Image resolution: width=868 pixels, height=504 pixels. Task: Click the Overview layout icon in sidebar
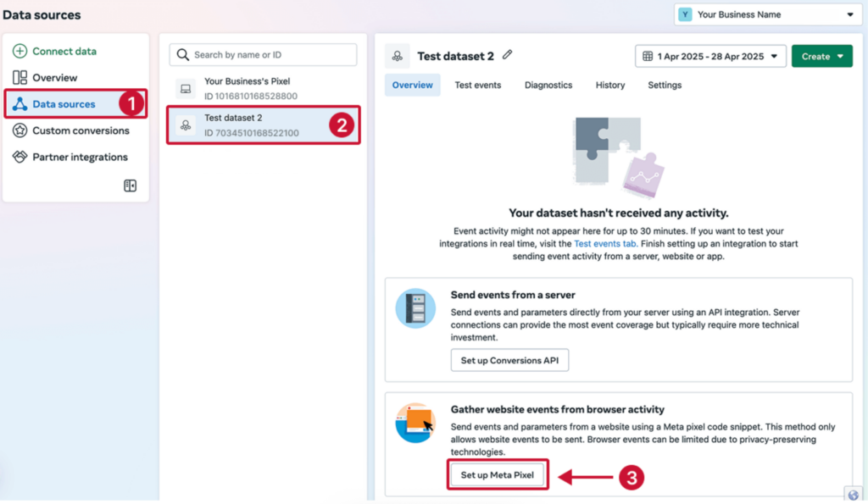click(20, 77)
